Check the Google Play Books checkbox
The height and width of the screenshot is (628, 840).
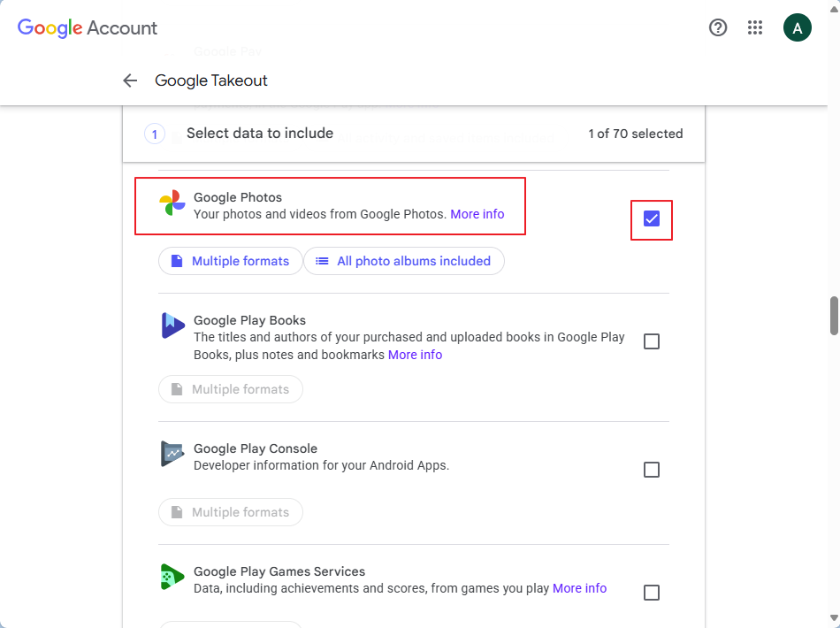click(x=652, y=341)
